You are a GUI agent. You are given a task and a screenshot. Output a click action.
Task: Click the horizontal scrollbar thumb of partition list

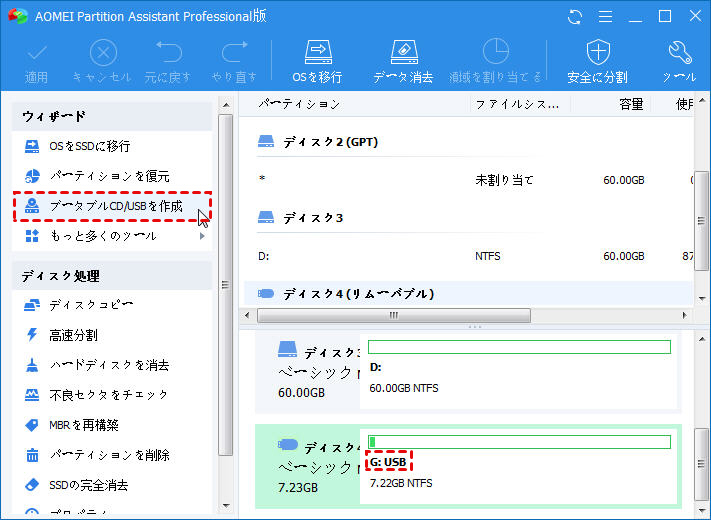[x=394, y=315]
